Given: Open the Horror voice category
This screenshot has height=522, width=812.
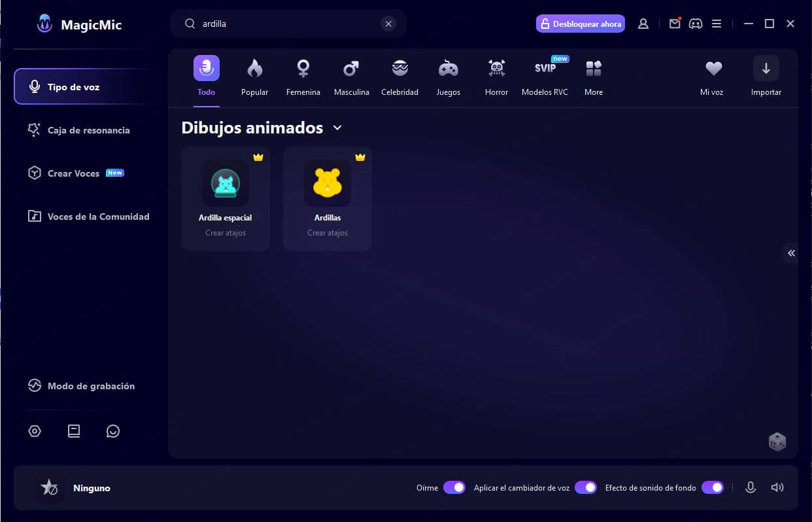Looking at the screenshot, I should [496, 75].
